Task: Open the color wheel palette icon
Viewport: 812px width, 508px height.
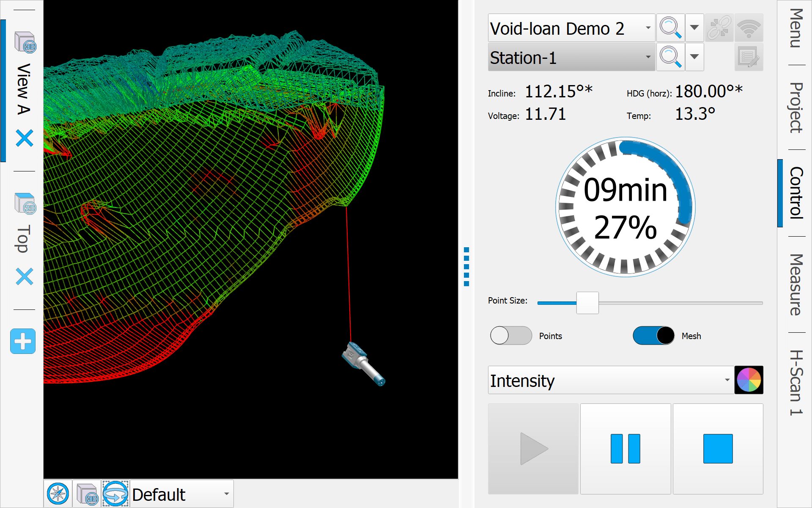Action: pos(749,380)
